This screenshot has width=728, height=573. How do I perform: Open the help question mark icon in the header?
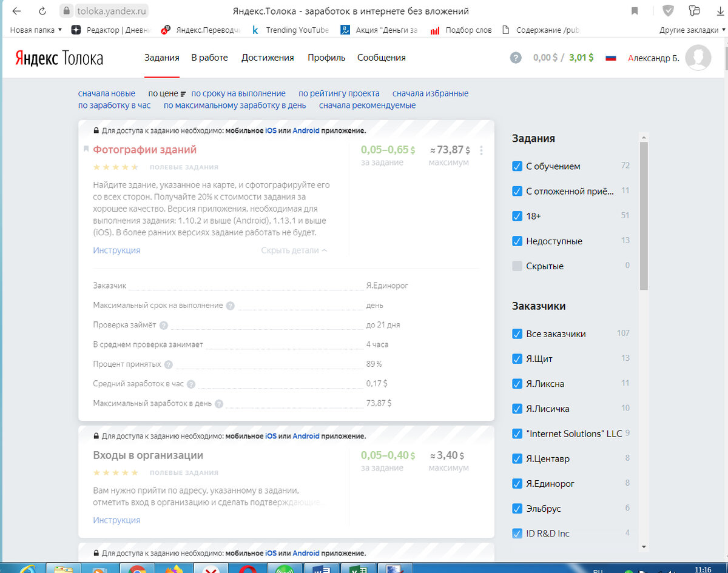pyautogui.click(x=516, y=58)
